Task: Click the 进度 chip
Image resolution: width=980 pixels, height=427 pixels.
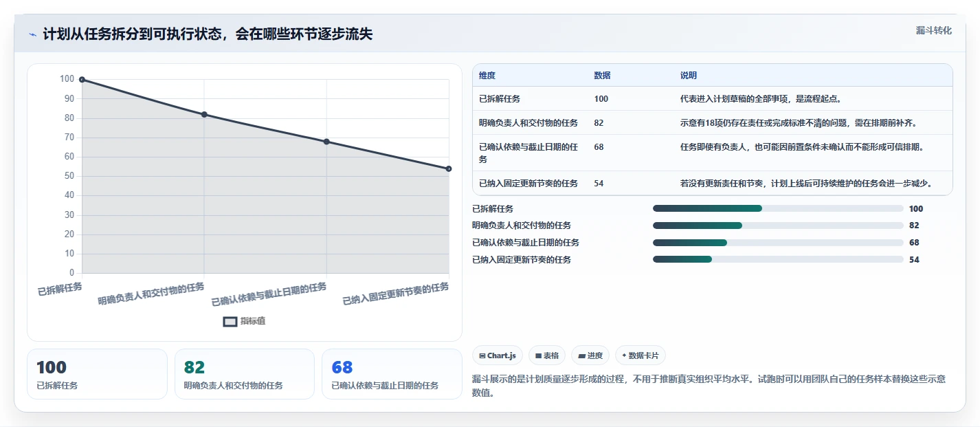Action: pos(590,355)
